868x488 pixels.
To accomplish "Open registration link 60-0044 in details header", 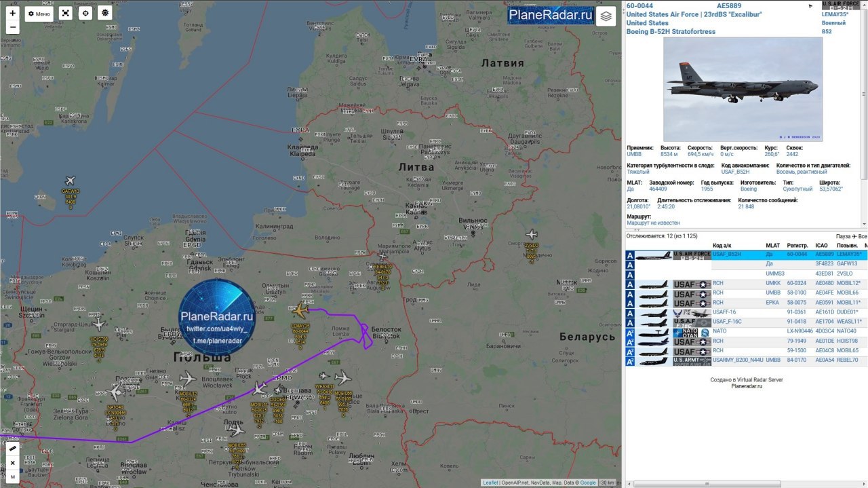I will pyautogui.click(x=640, y=5).
